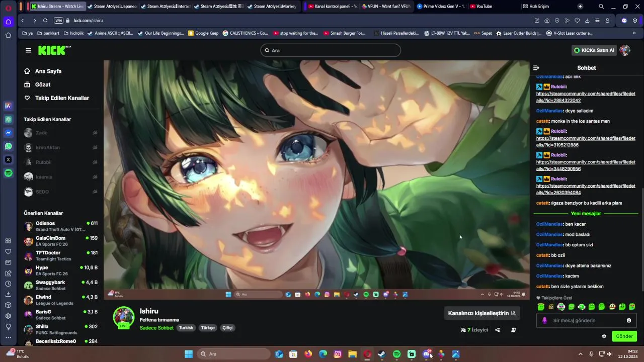Viewport: 644px width, 362px height.
Task: Click Kick search field Ara
Action: click(x=331, y=50)
